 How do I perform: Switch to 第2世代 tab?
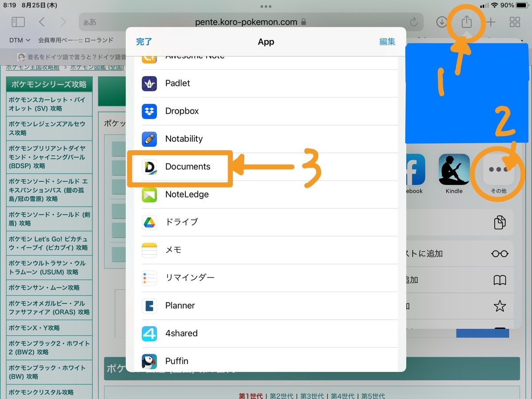coord(282,396)
